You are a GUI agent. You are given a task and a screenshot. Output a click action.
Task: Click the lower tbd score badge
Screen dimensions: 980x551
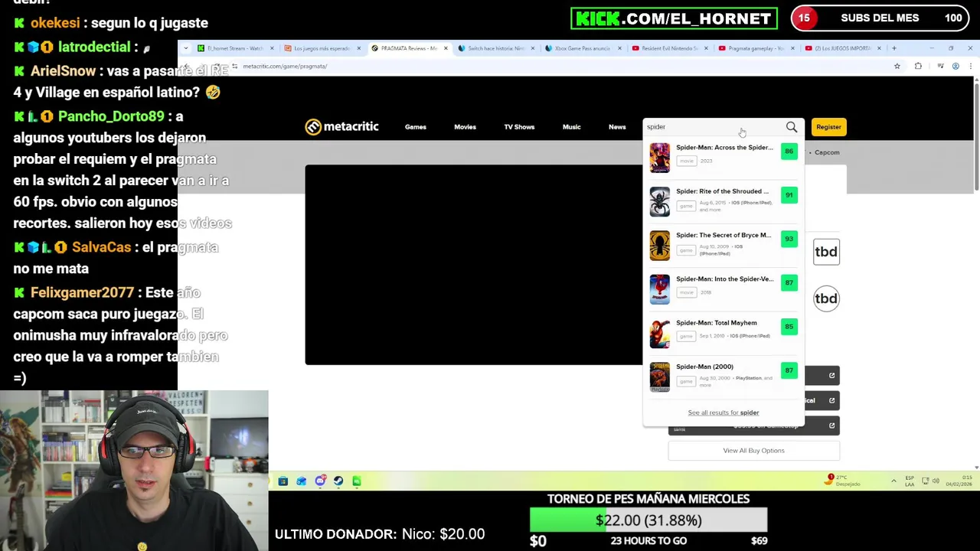(826, 298)
